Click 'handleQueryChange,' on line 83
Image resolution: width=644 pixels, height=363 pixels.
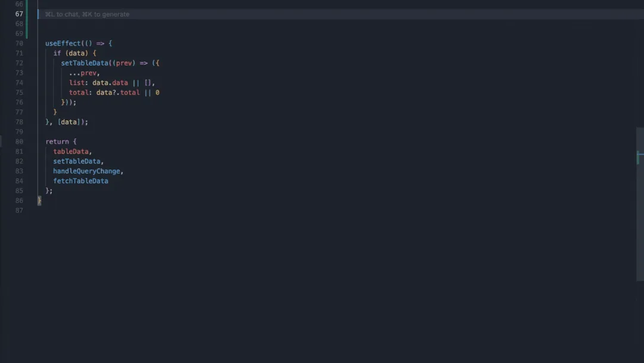(88, 171)
